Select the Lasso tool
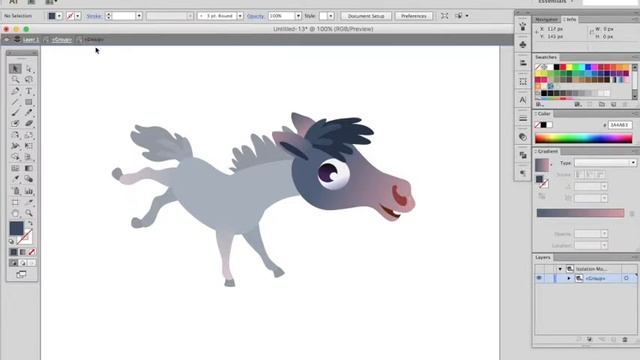This screenshot has width=640, height=360. click(x=29, y=80)
